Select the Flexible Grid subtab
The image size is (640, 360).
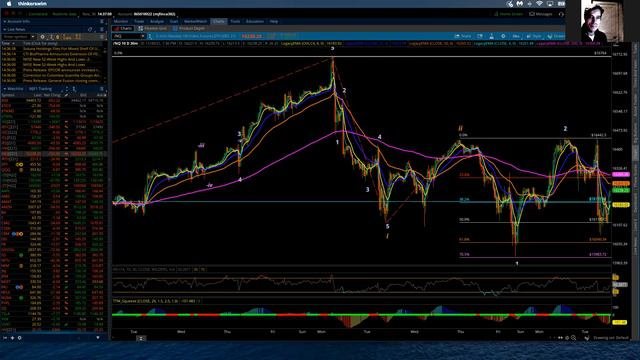point(153,29)
